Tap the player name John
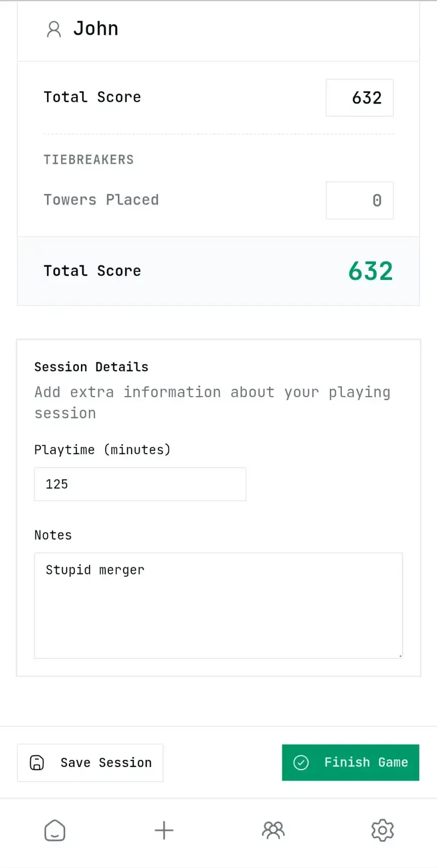 [x=96, y=29]
